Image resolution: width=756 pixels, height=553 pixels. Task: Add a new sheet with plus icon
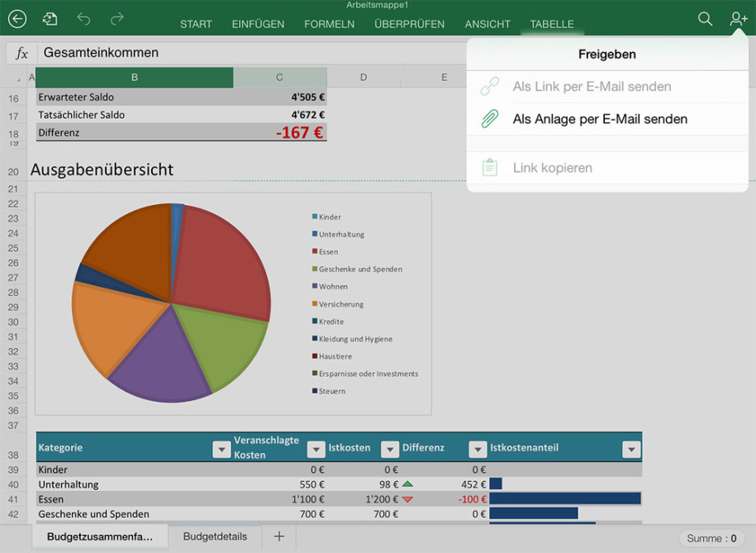tap(278, 536)
